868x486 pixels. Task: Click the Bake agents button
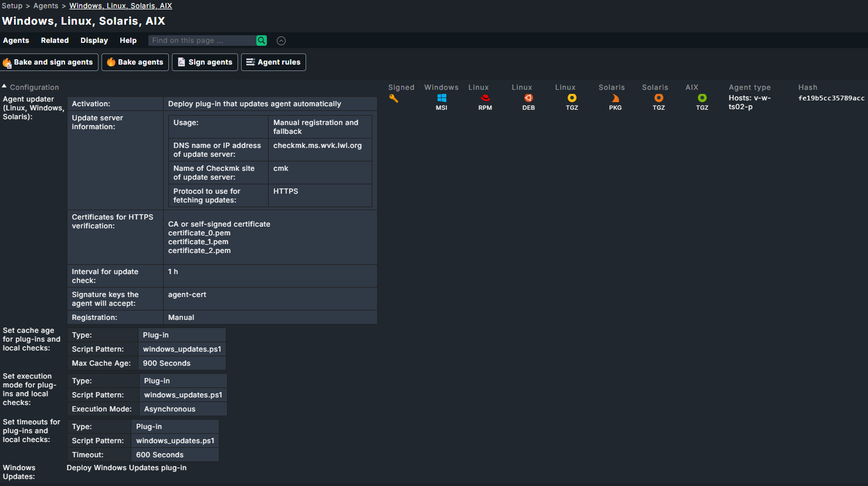(x=135, y=62)
